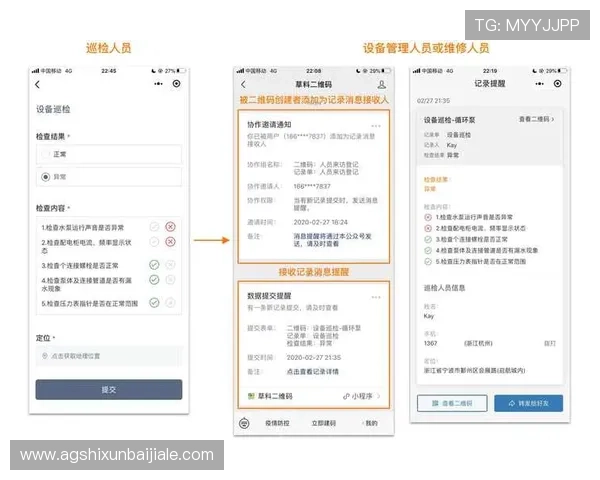Open the 小程序 link in card footer
Screen dimensions: 600x480
362,396
